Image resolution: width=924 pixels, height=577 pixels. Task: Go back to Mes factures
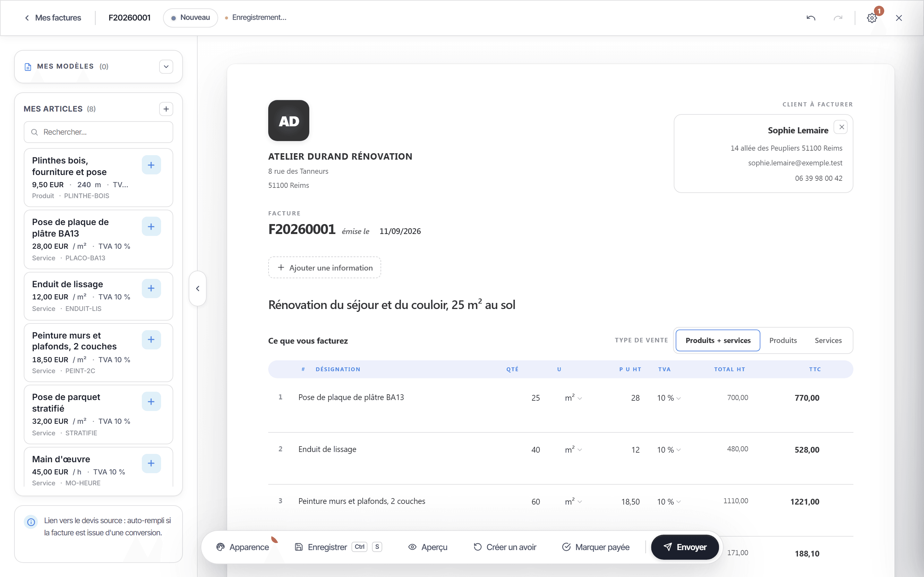click(53, 18)
